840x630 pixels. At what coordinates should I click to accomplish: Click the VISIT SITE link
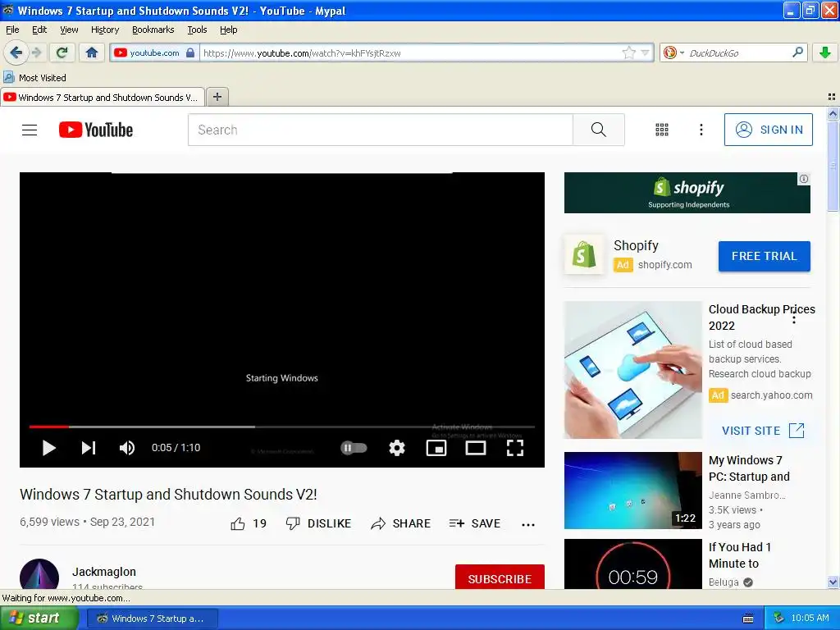763,431
